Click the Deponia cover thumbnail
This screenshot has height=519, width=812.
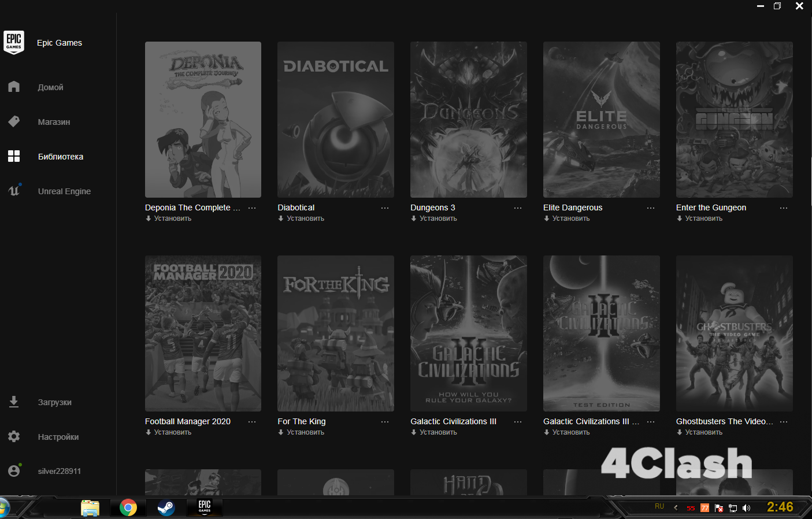pyautogui.click(x=203, y=120)
